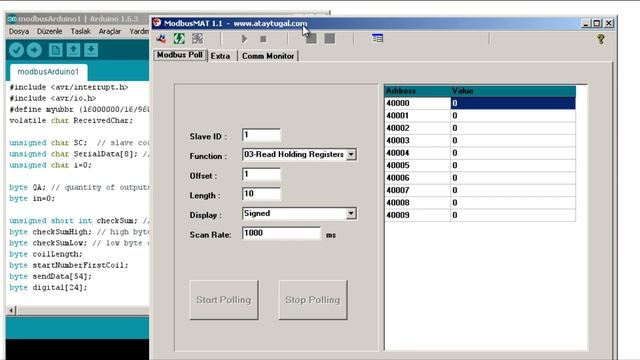Click the play icon to start polling
640x360 pixels.
(x=244, y=39)
